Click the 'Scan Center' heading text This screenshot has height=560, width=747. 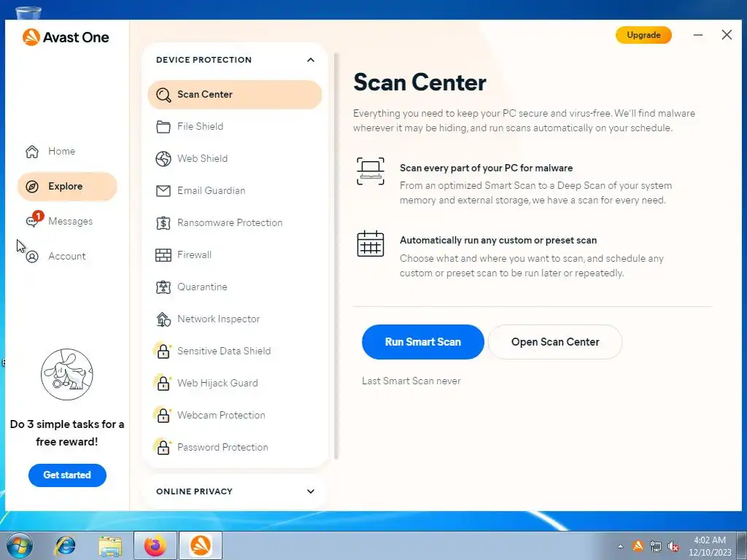click(x=419, y=82)
